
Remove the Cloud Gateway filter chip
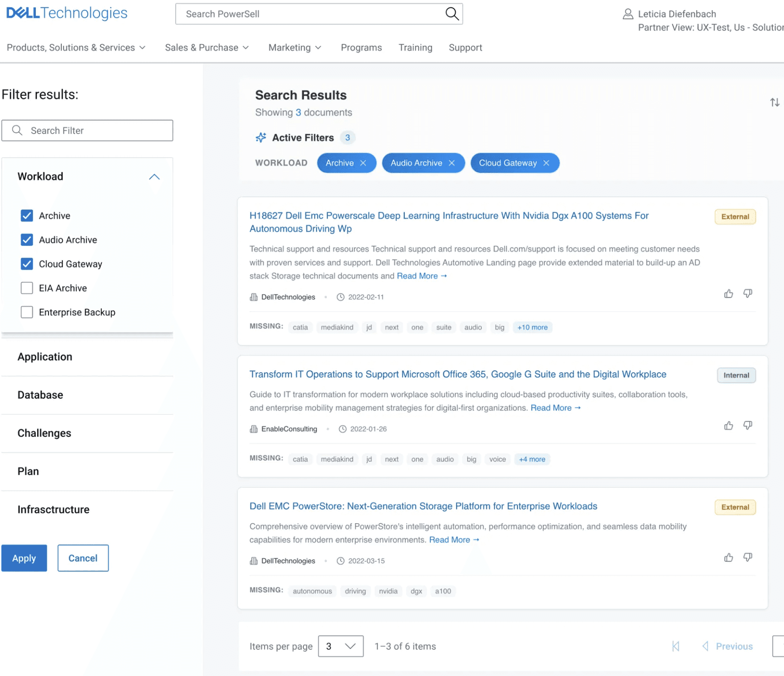(x=546, y=163)
